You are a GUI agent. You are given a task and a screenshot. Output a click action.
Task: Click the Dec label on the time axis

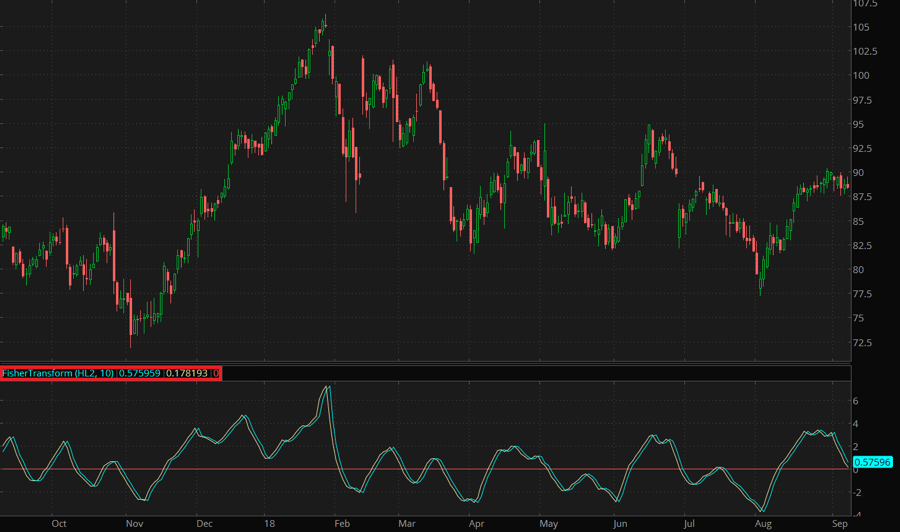point(204,523)
